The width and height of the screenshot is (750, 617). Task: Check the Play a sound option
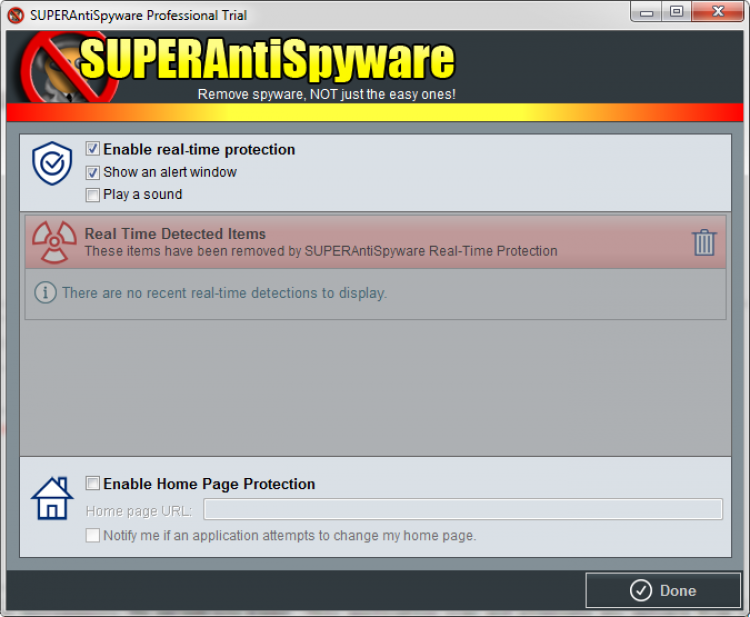93,195
